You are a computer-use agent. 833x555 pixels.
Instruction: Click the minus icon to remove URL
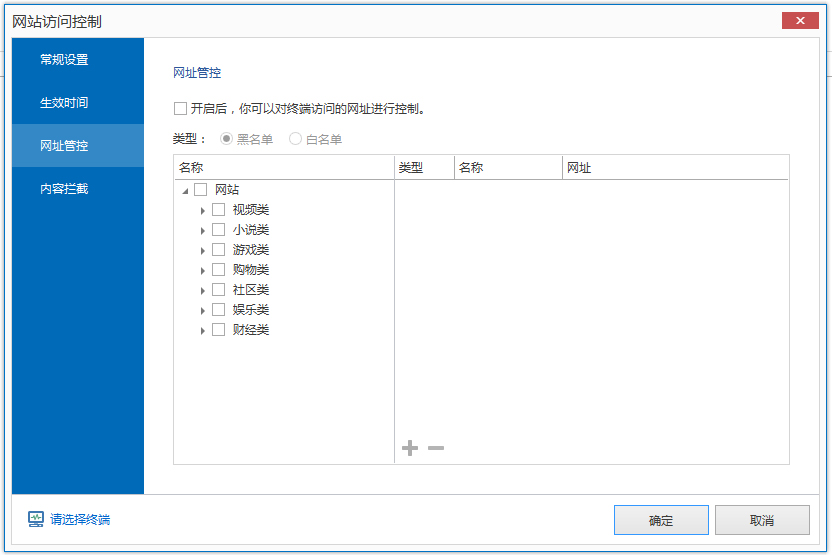436,448
